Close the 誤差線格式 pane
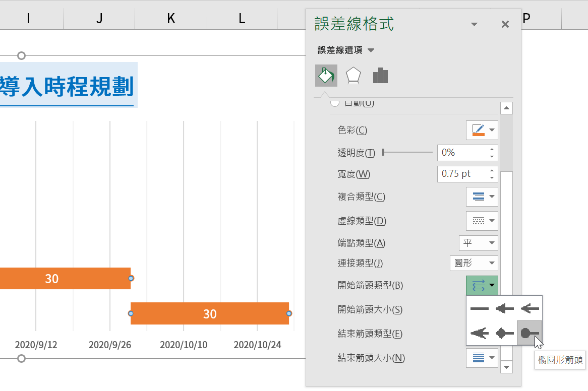 click(505, 24)
